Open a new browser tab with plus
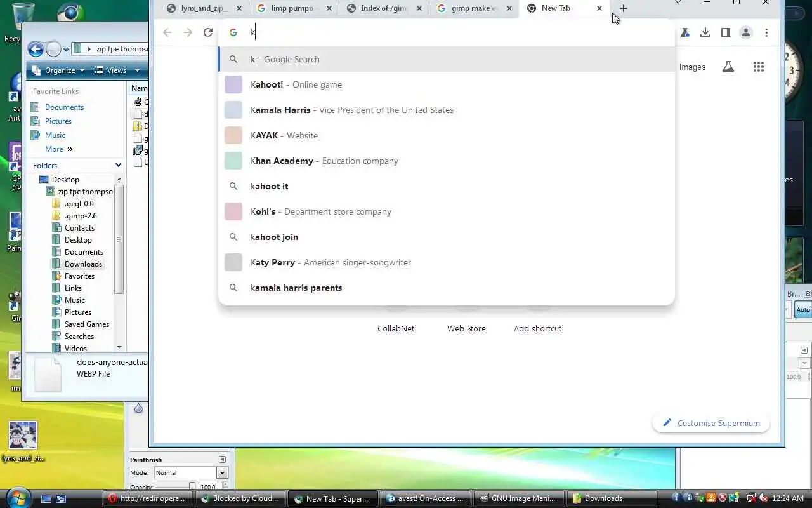Screen dimensions: 812x508 tap(624, 8)
